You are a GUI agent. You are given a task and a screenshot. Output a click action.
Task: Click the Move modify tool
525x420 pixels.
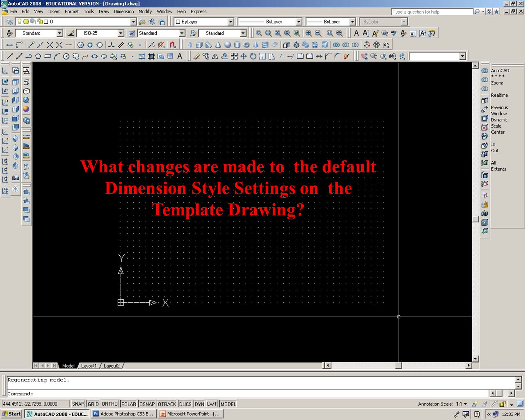[x=243, y=56]
